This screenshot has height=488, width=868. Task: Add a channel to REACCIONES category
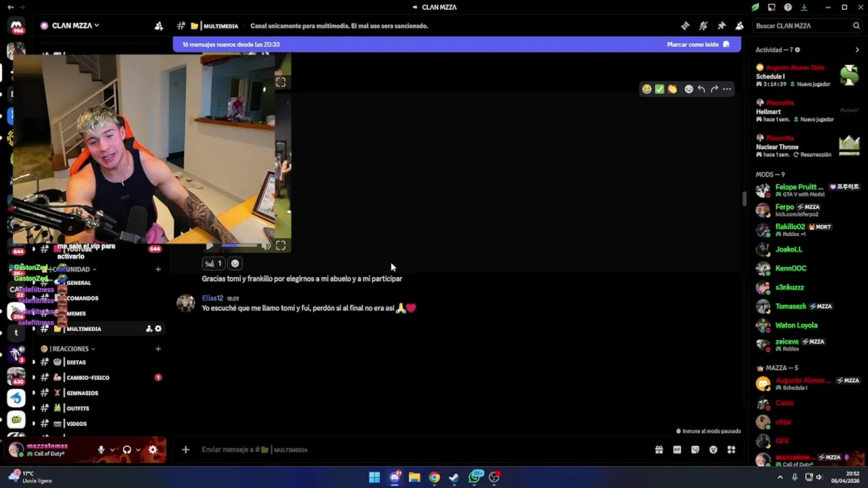158,348
